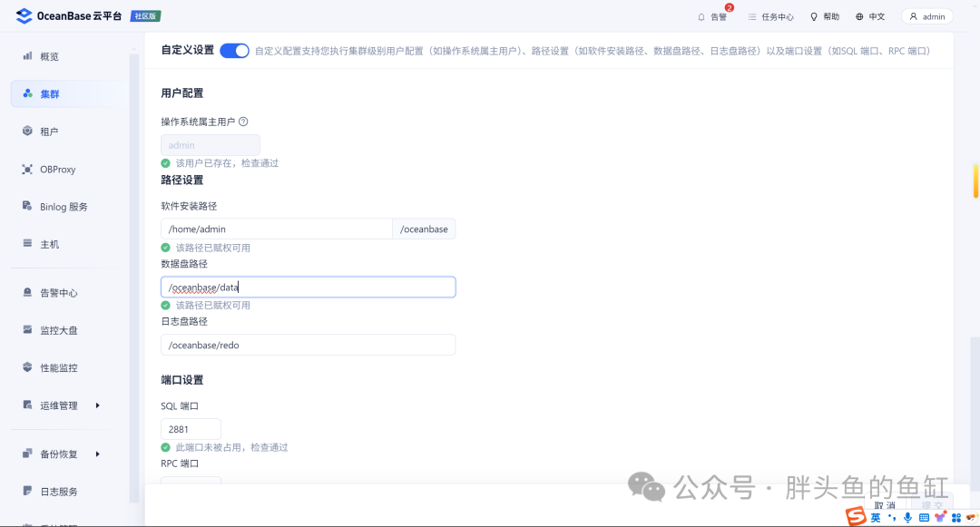Click the 软件安装路径 field containing /home/admin
Image resolution: width=980 pixels, height=527 pixels.
[x=276, y=229]
